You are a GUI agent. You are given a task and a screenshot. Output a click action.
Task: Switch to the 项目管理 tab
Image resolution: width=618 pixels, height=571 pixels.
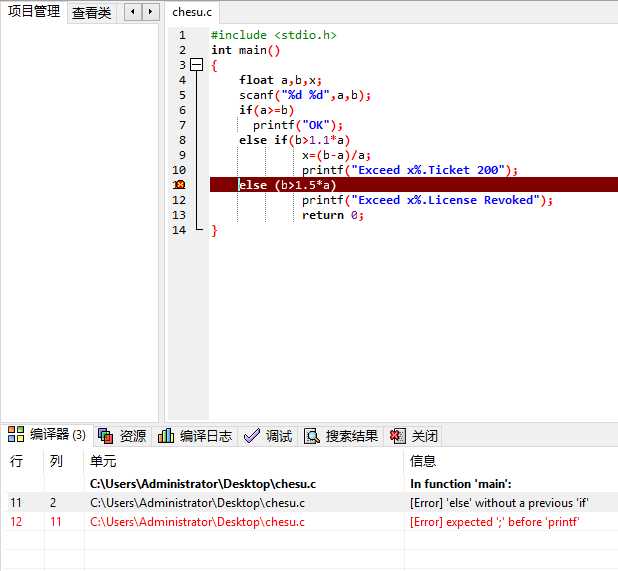(x=34, y=11)
